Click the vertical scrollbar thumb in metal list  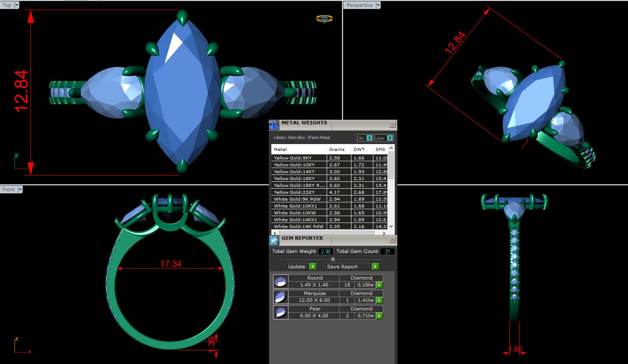coord(391,165)
